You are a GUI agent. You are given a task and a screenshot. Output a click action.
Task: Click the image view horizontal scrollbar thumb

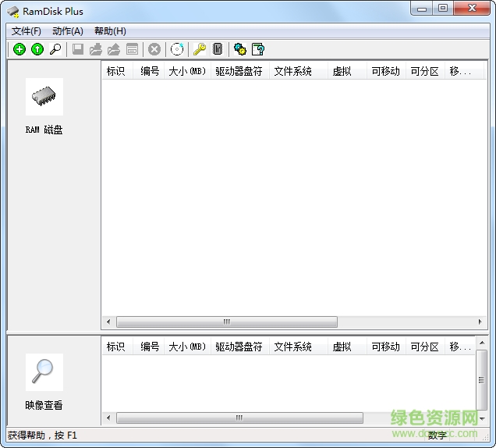coord(239,418)
